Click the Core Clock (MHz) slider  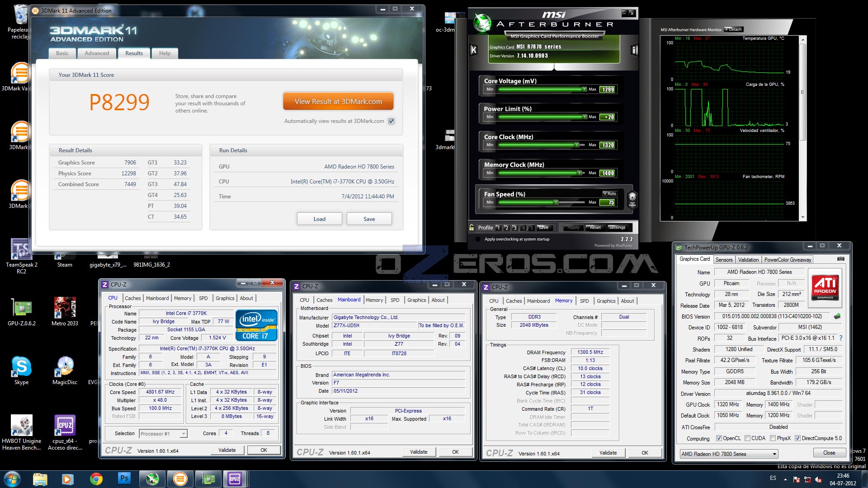pos(542,145)
